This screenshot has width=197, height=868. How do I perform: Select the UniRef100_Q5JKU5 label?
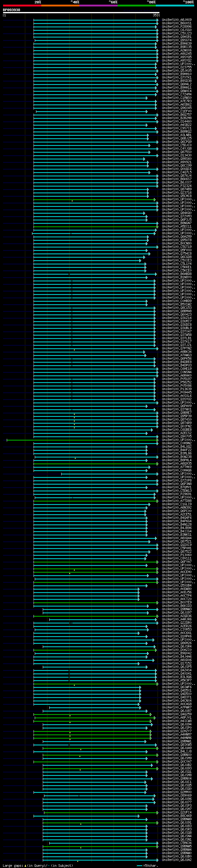[x=177, y=71]
